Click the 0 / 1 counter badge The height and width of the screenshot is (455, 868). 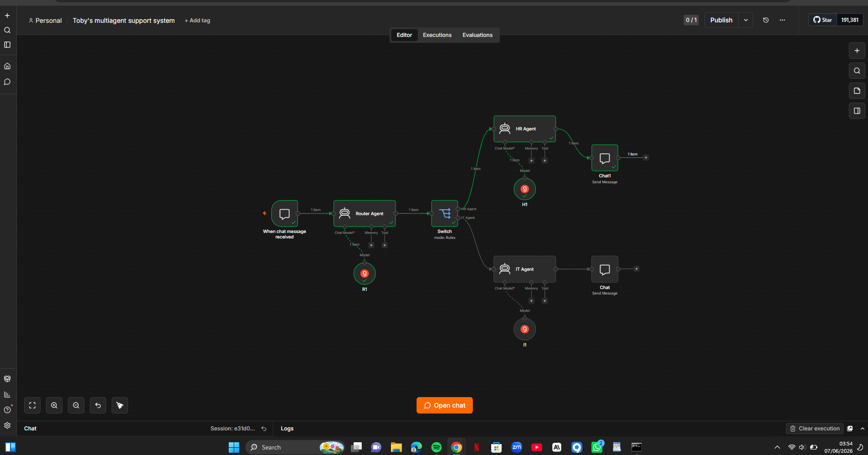coord(691,20)
